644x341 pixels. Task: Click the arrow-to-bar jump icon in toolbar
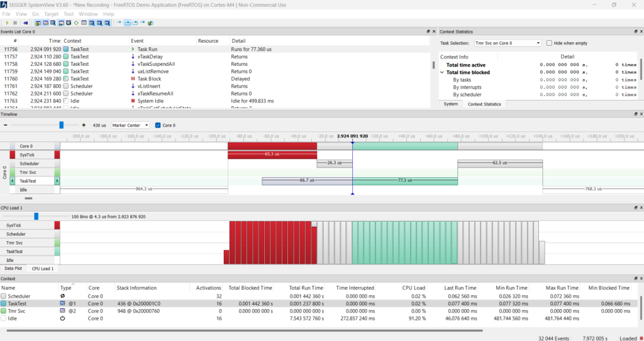pyautogui.click(x=143, y=23)
